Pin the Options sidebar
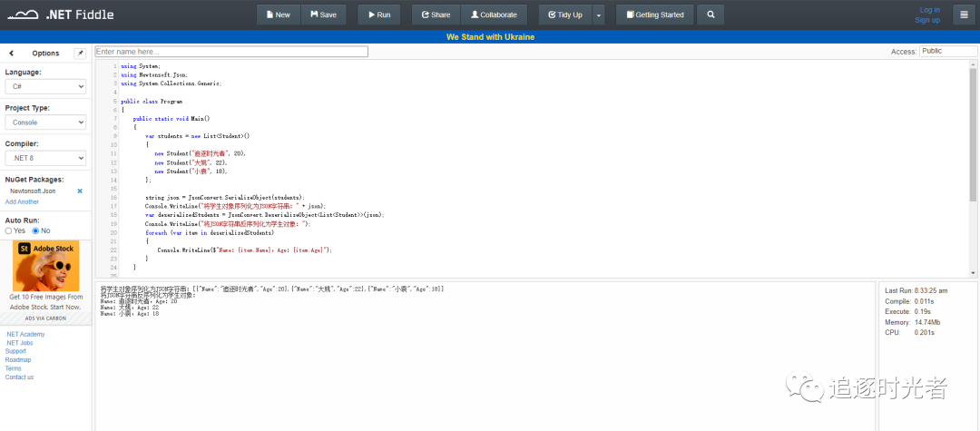Image resolution: width=980 pixels, height=431 pixels. click(x=80, y=54)
